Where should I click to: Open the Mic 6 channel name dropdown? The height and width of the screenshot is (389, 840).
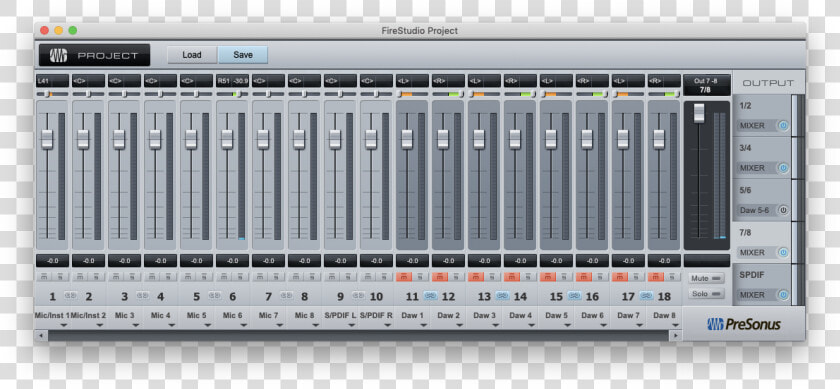point(244,325)
